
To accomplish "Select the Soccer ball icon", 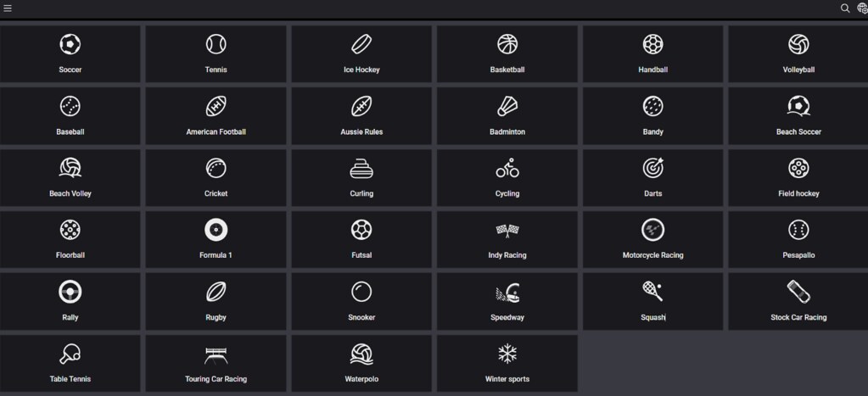I will tap(70, 44).
